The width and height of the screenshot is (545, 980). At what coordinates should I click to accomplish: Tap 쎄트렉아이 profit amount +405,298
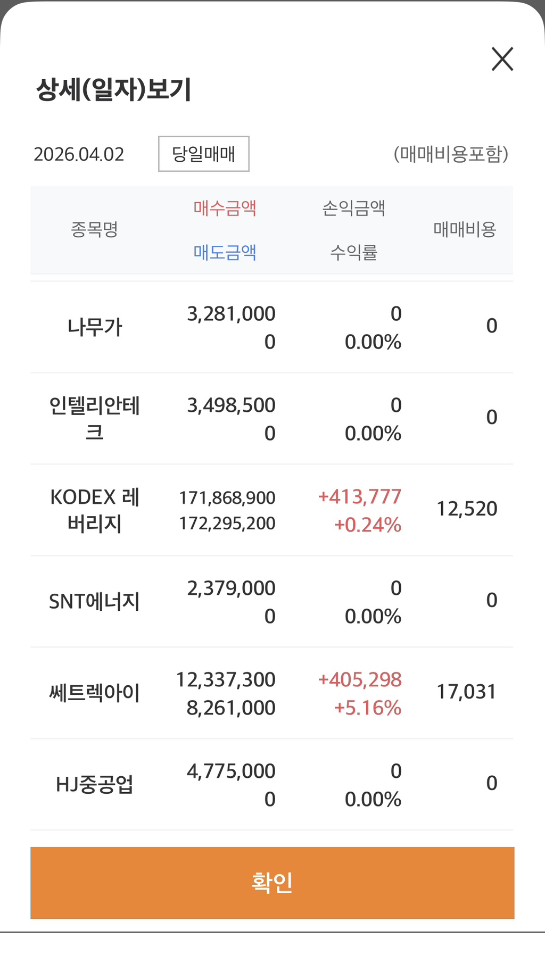click(x=360, y=680)
